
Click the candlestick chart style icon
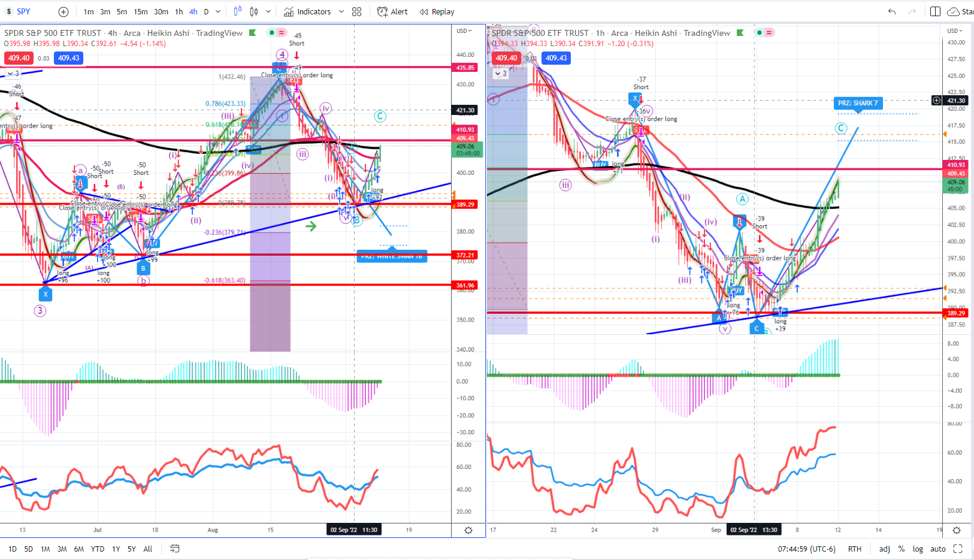254,11
